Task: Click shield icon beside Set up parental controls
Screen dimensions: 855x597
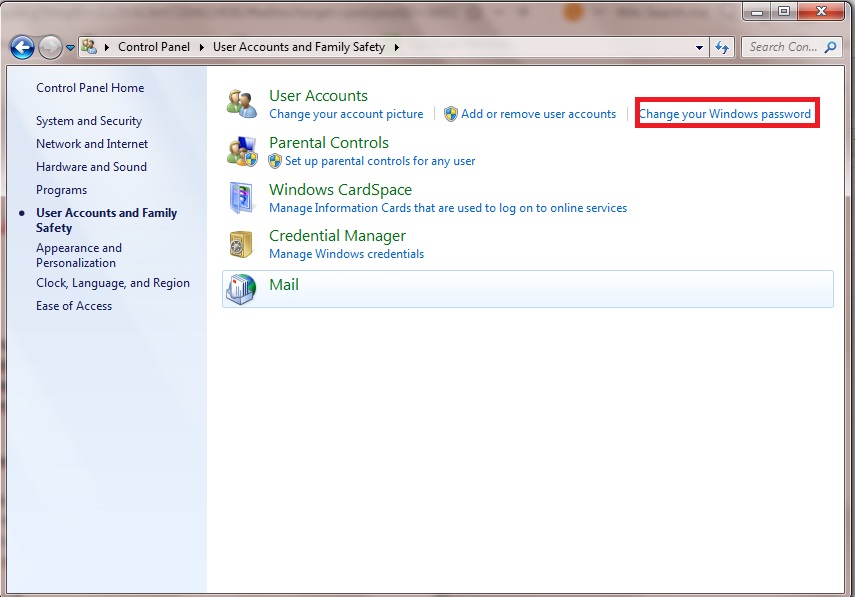Action: (x=275, y=161)
